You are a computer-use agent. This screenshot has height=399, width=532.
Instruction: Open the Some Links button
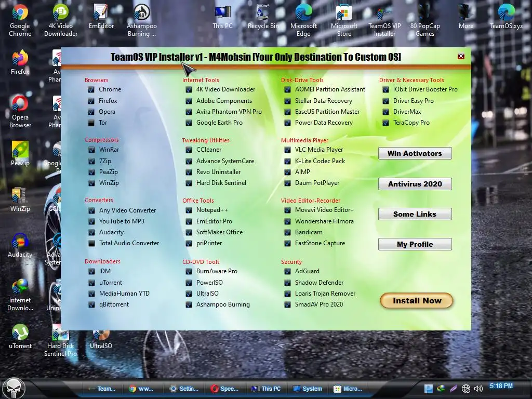pyautogui.click(x=415, y=214)
